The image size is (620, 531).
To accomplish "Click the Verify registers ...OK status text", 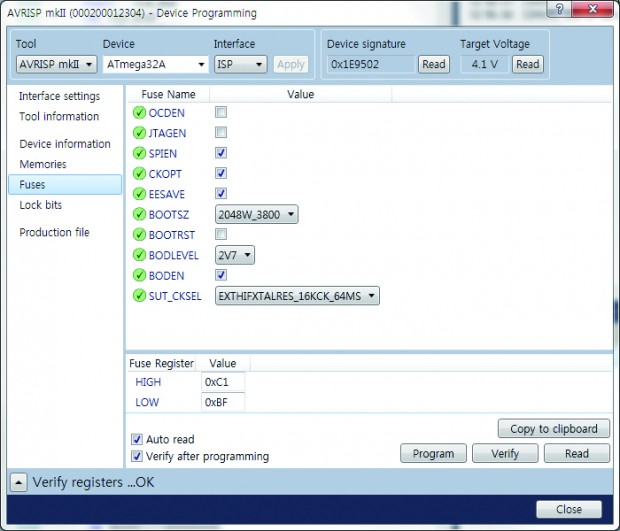I will click(93, 482).
